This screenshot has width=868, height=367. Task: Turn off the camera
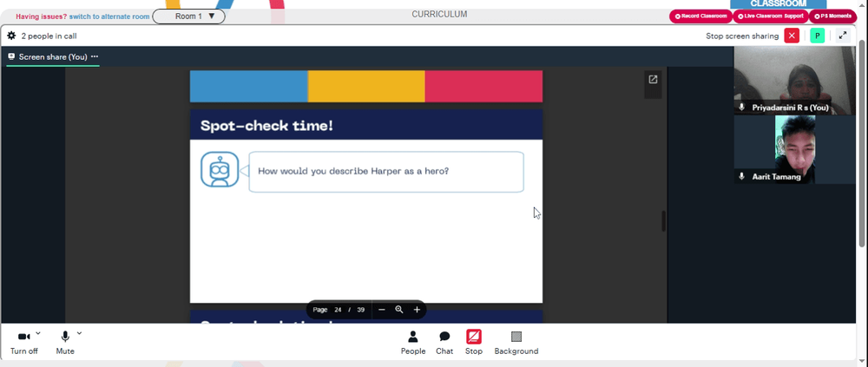tap(23, 343)
